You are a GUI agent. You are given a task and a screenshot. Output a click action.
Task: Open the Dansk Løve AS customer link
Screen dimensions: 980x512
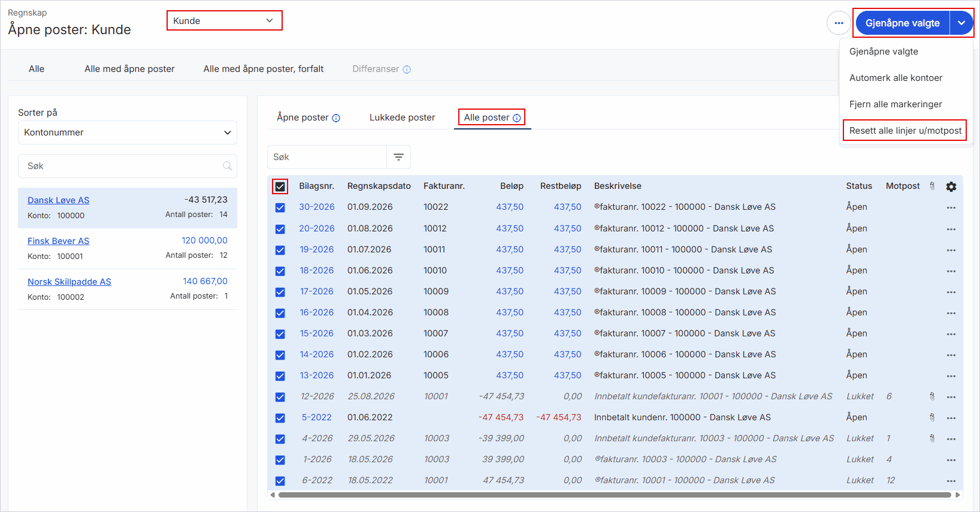(58, 200)
